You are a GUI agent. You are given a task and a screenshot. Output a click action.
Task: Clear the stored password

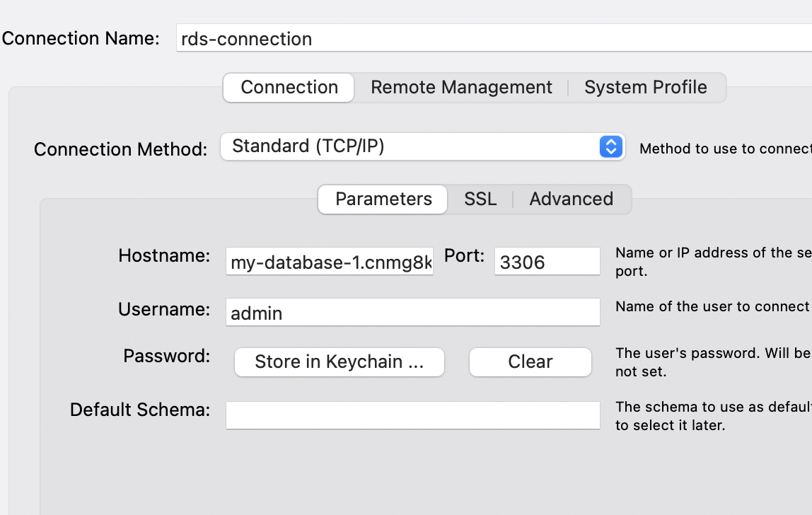tap(530, 362)
